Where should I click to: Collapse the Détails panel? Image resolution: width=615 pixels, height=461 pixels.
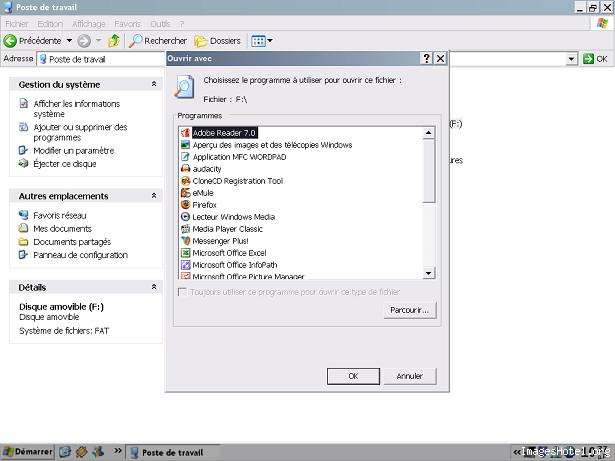[154, 287]
